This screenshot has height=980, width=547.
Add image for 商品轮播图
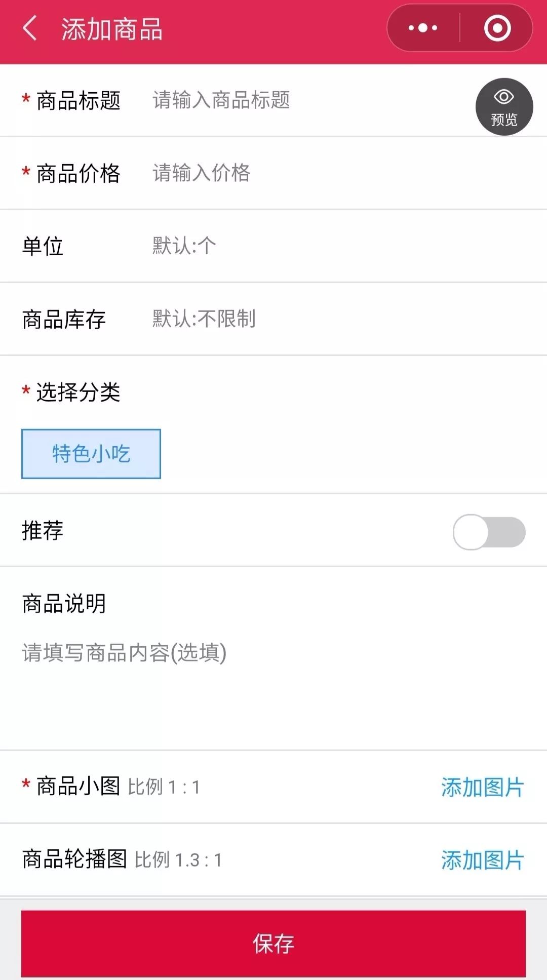tap(482, 860)
